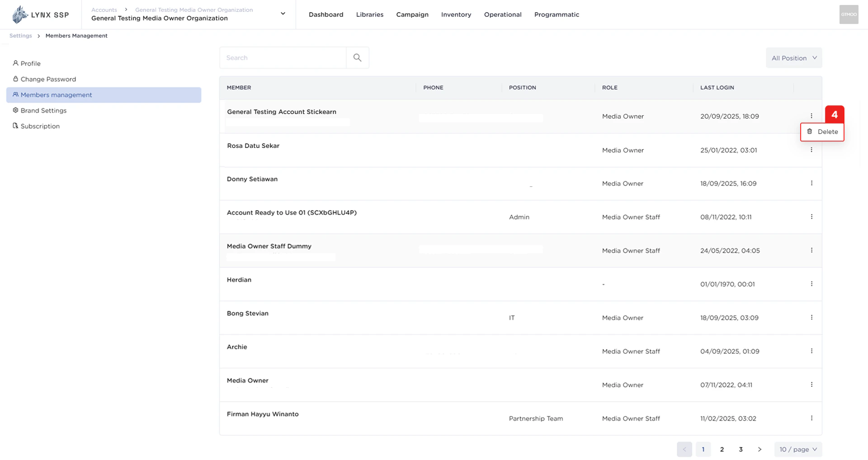This screenshot has width=868, height=460.
Task: Open Subscription settings
Action: [x=36, y=126]
